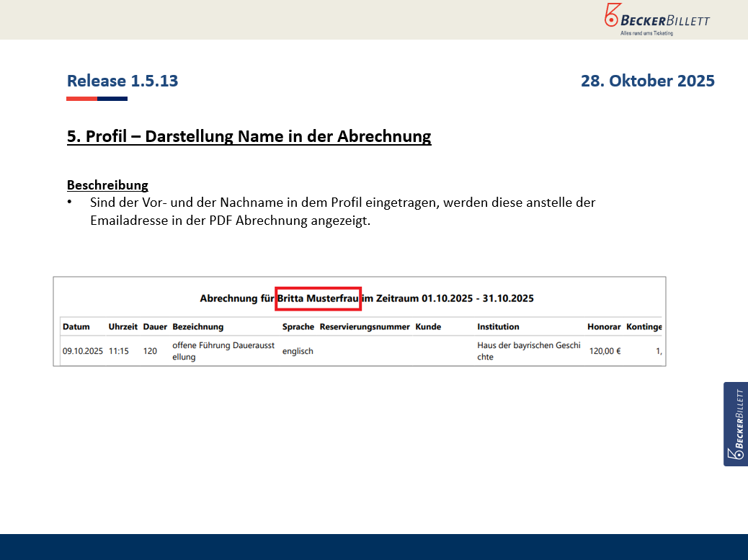The height and width of the screenshot is (560, 748).
Task: Select the 120,00 € fee cell
Action: point(605,352)
